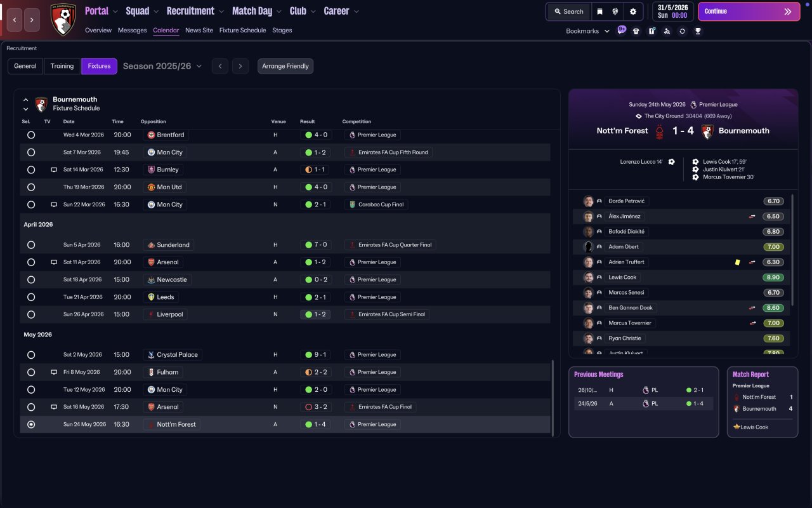Image resolution: width=812 pixels, height=508 pixels.
Task: Switch to the Training tab
Action: tap(62, 66)
